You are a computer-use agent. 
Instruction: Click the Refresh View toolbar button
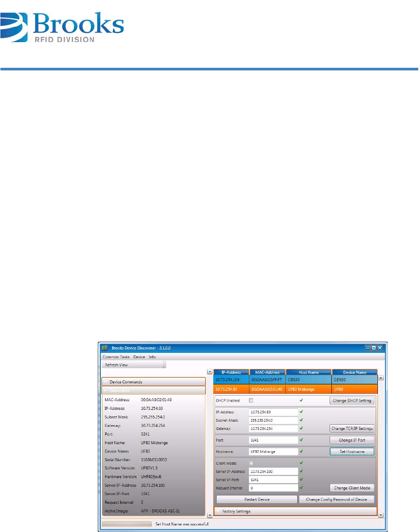pos(134,365)
